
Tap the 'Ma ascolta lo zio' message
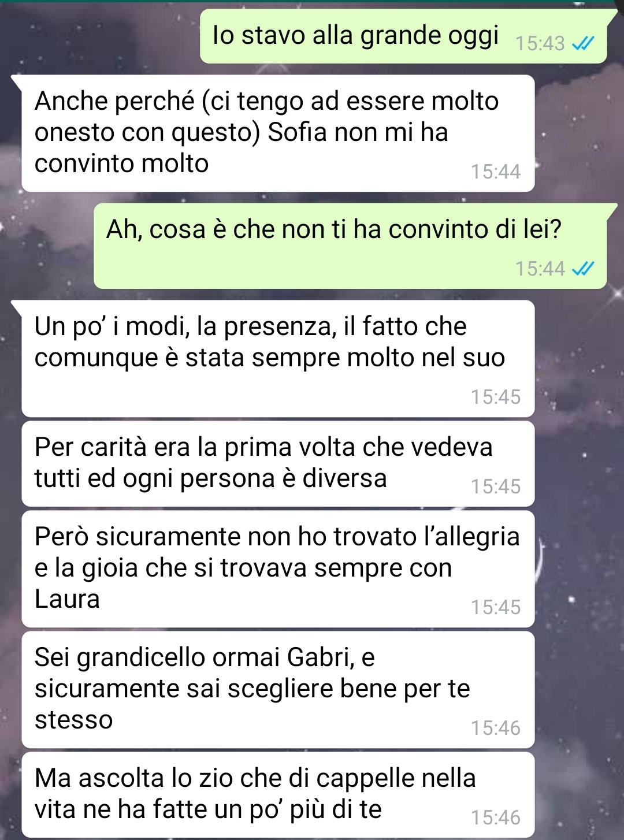[x=278, y=795]
